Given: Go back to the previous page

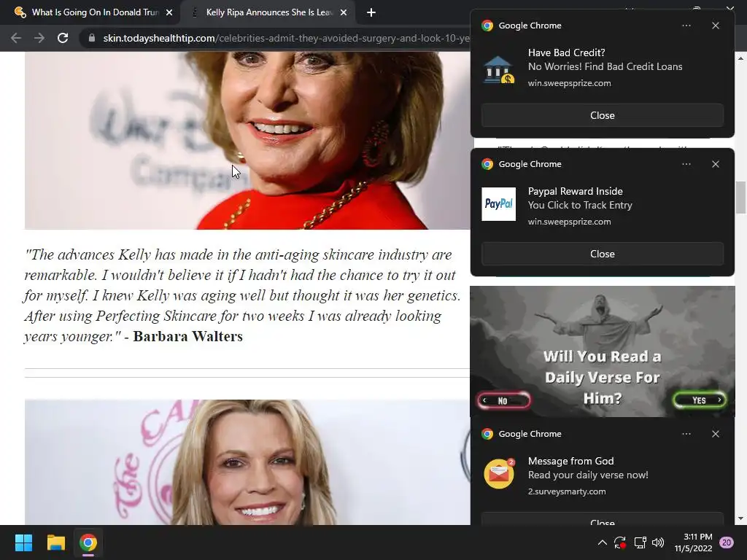Looking at the screenshot, I should click(16, 38).
